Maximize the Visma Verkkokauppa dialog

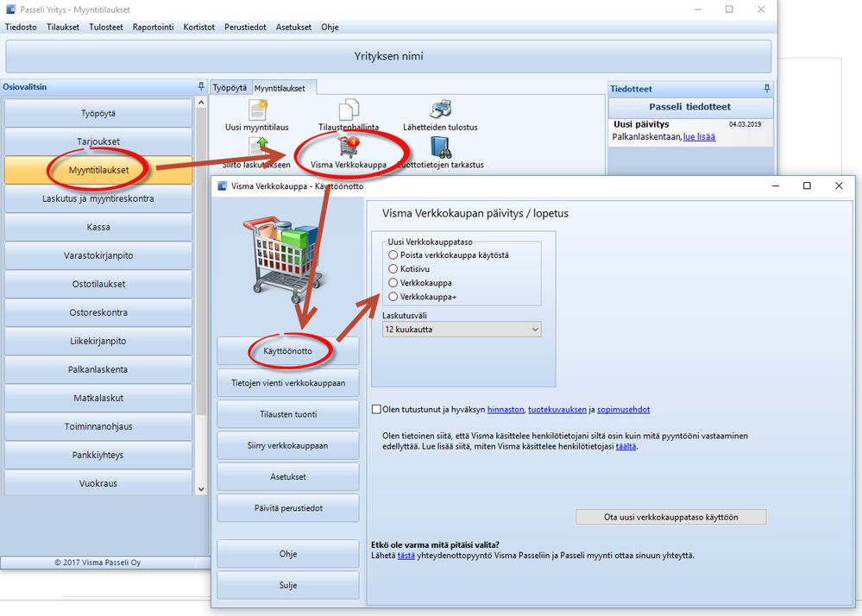tap(807, 185)
